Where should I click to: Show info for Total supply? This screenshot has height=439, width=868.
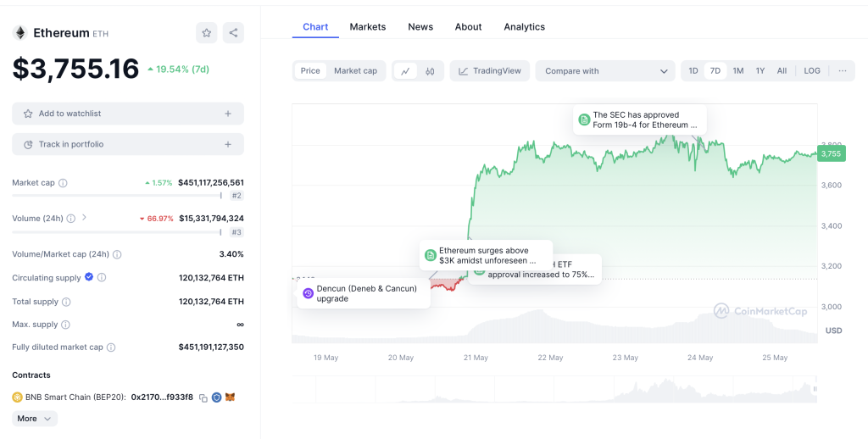coord(66,302)
